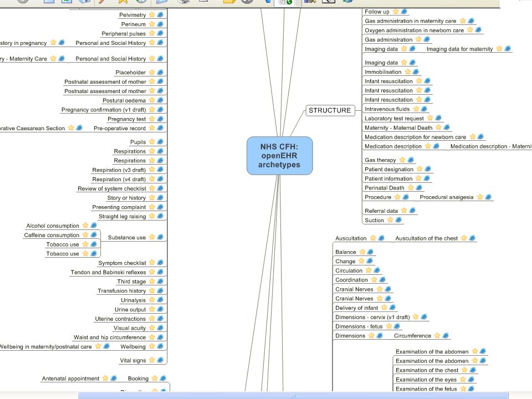Click the star icon beside Perinatal Death
This screenshot has width=532, height=399.
(x=411, y=188)
